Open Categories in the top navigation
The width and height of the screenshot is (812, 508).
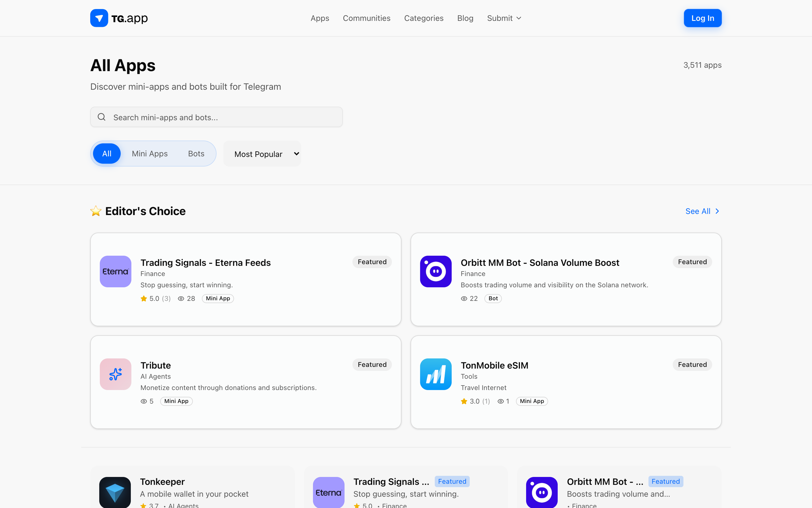pos(424,18)
